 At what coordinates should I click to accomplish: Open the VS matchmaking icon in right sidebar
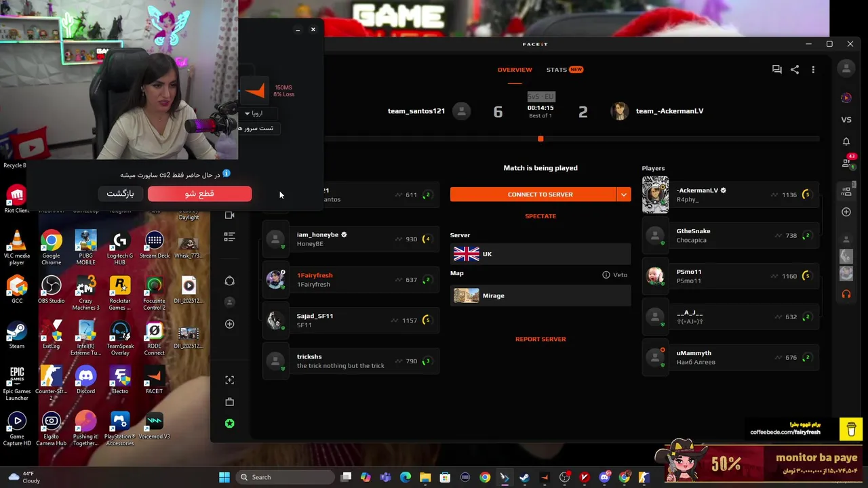[x=846, y=119]
